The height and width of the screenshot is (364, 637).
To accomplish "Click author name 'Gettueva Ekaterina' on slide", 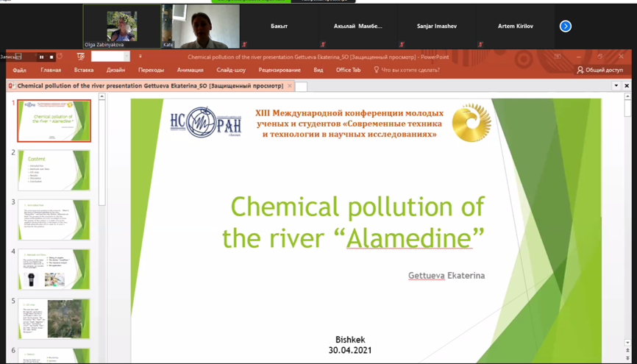I will click(446, 276).
